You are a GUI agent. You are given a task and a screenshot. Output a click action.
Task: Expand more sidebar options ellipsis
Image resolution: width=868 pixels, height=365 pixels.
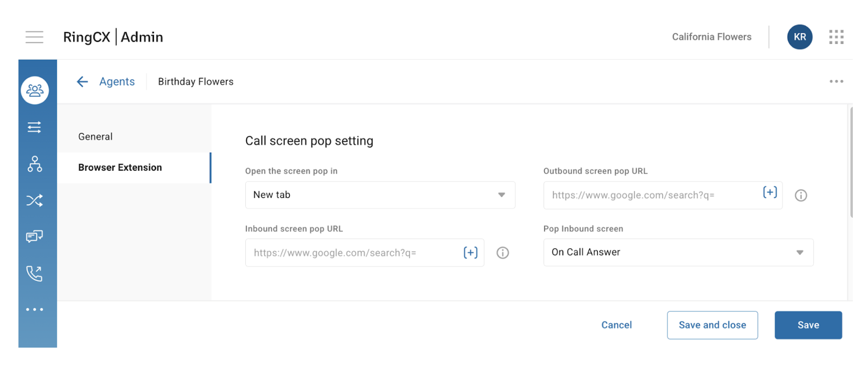tap(35, 310)
